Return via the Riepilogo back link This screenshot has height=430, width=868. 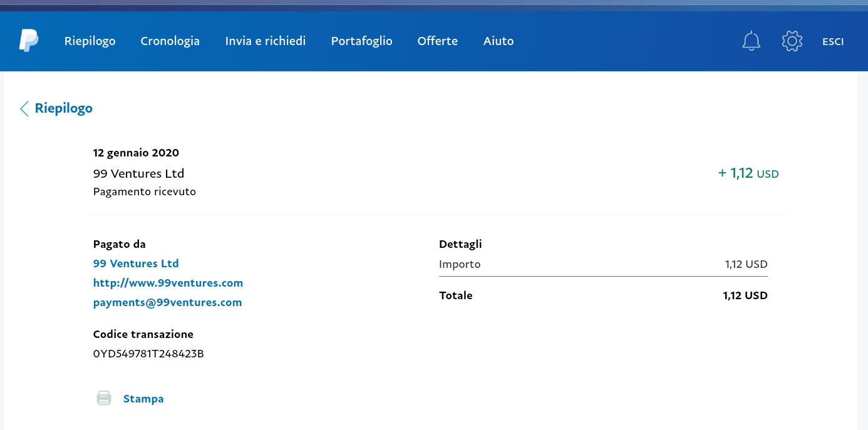pos(64,108)
